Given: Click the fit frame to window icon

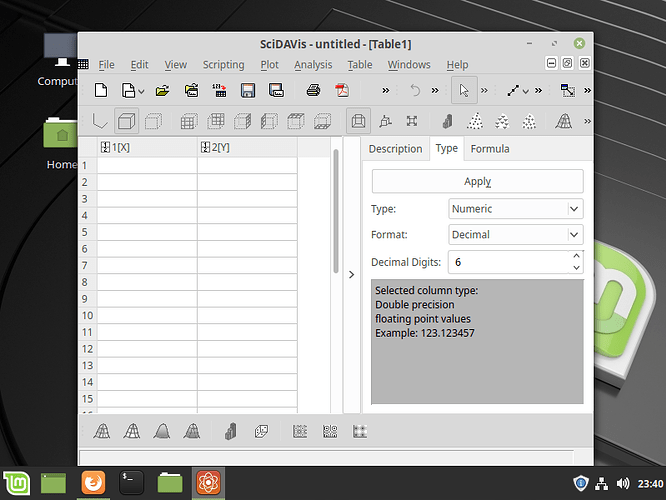Looking at the screenshot, I should [412, 121].
